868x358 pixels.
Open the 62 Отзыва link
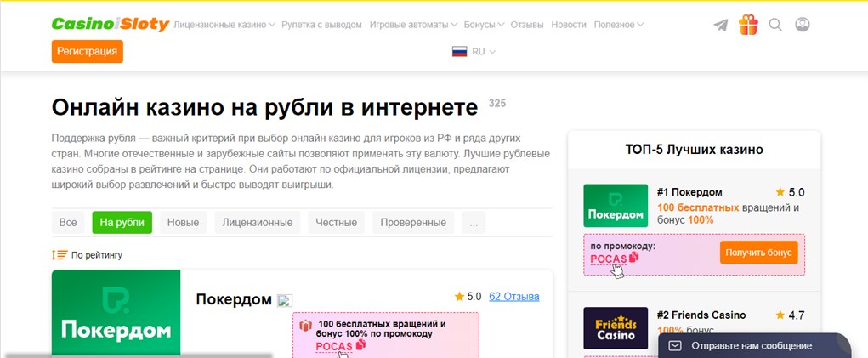[514, 297]
